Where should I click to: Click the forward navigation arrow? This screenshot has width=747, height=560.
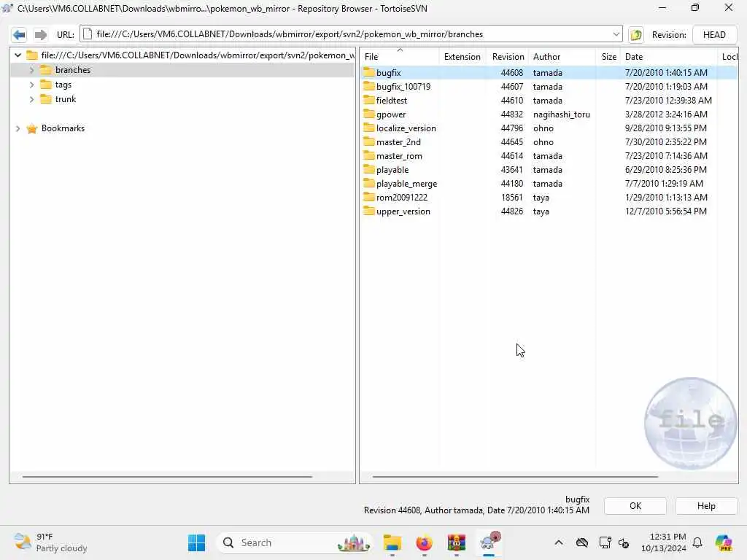point(41,35)
